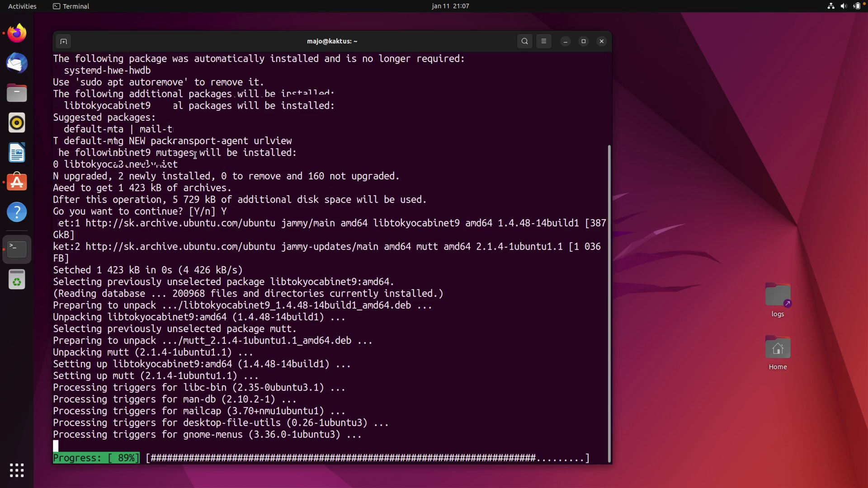Viewport: 868px width, 488px height.
Task: Open the Terminal app menu
Action: click(71, 6)
